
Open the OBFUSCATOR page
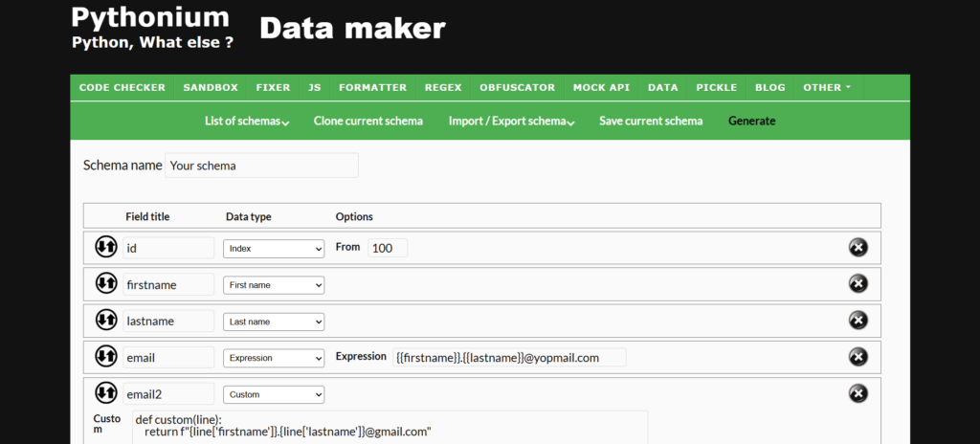pos(518,87)
